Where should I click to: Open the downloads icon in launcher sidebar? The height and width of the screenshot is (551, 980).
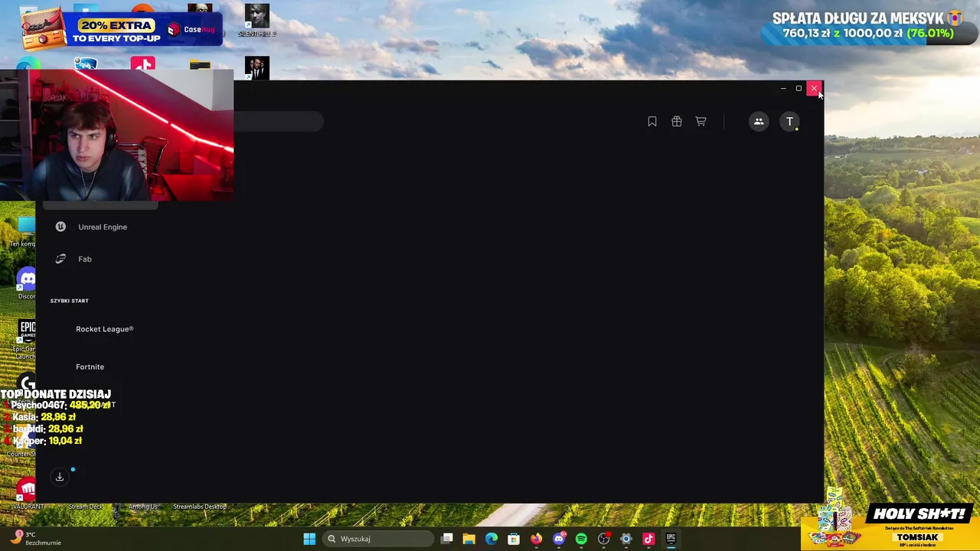(60, 477)
